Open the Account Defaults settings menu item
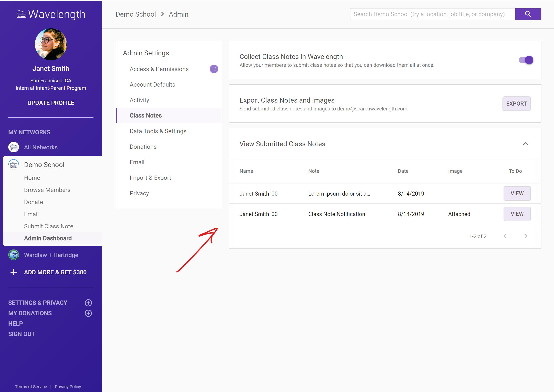 click(x=152, y=84)
